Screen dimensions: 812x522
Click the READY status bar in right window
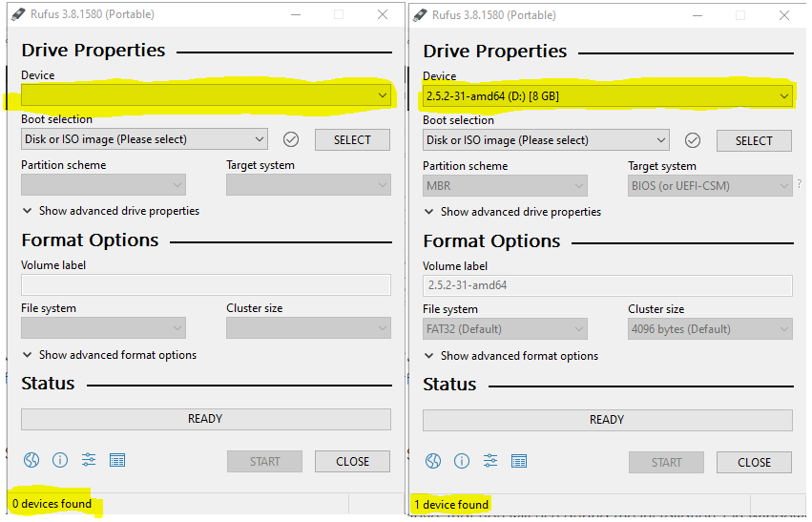[x=608, y=420]
